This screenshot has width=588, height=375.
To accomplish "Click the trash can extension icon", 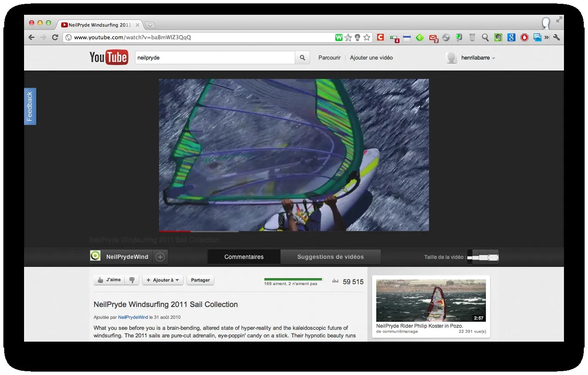I will pyautogui.click(x=472, y=38).
